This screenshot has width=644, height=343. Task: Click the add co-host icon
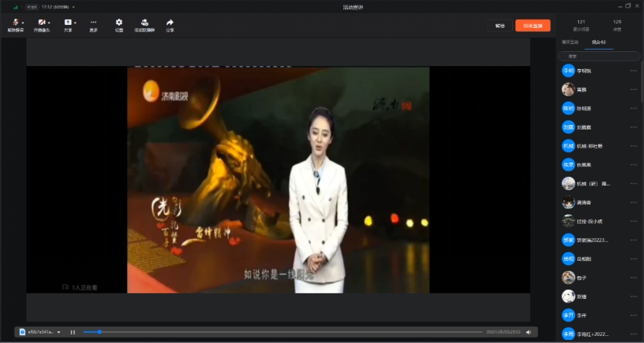144,23
